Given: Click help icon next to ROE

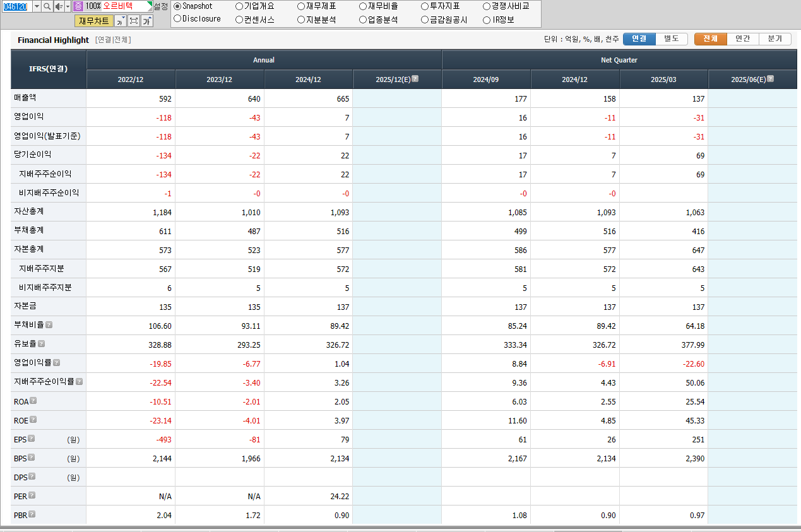Looking at the screenshot, I should (33, 420).
